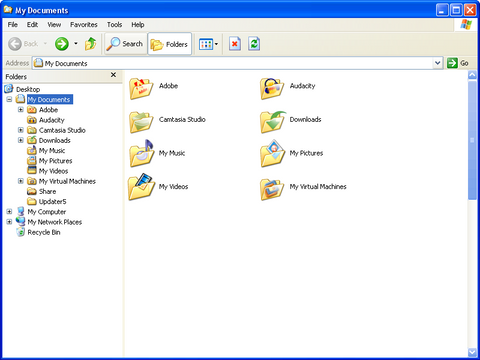This screenshot has height=360, width=480.
Task: Select Downloads label in tree
Action: click(55, 140)
